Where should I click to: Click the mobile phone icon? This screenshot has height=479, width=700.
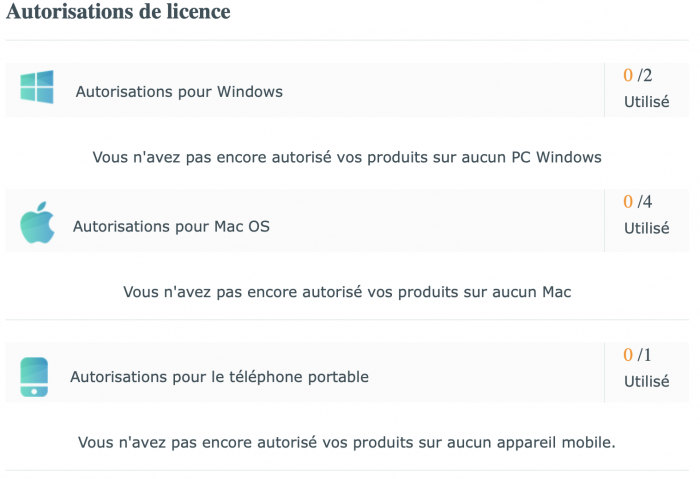click(34, 377)
